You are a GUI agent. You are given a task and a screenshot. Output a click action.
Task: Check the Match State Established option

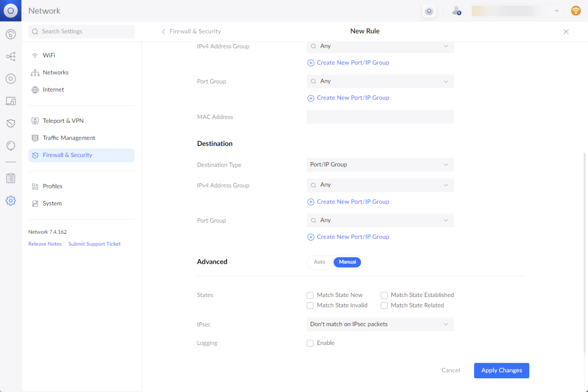tap(384, 295)
